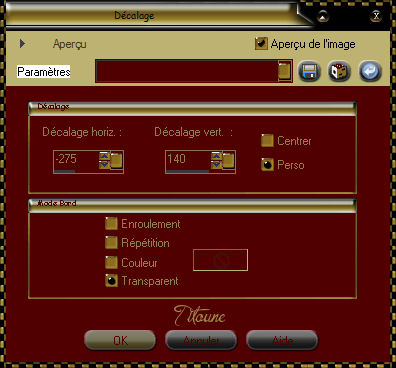The width and height of the screenshot is (396, 368).
Task: Open slider popup beside Décalage horiz. field
Action: coord(116,161)
